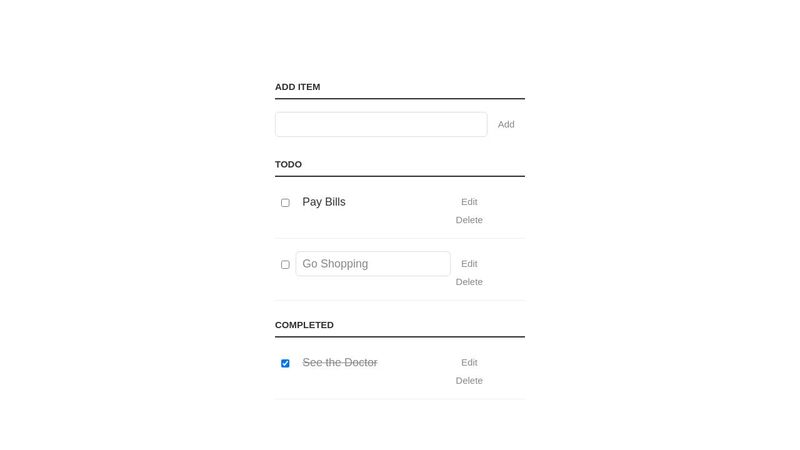Click the divider line under ADD ITEM heading
Viewport: 800px width, 450px height.
tap(400, 99)
